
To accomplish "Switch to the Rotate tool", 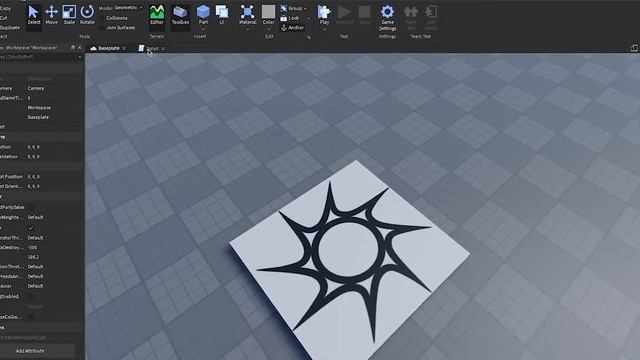I will (87, 15).
